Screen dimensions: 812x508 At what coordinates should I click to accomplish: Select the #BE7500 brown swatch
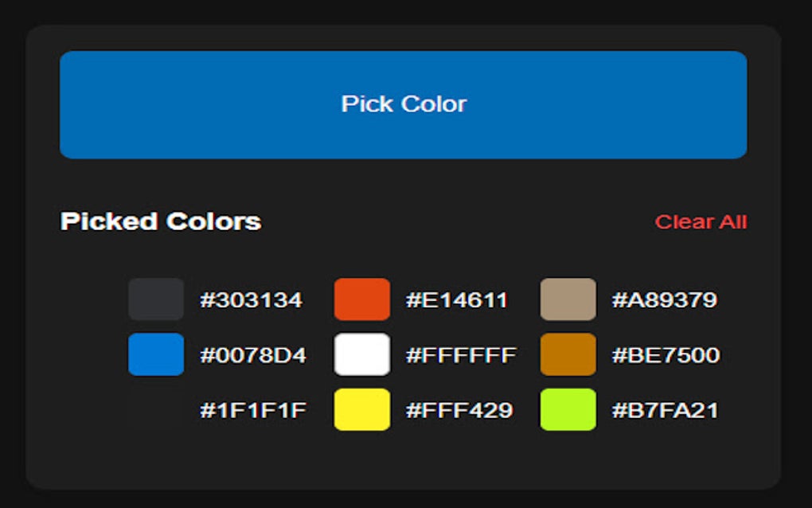pyautogui.click(x=568, y=356)
